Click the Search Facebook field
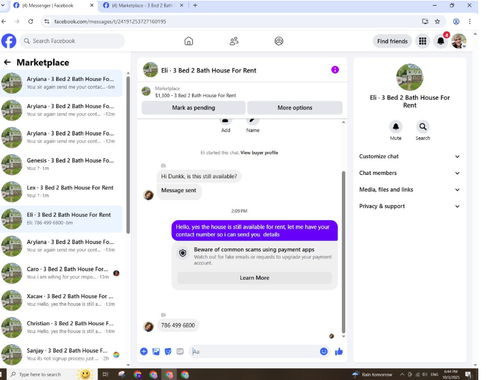500x380 pixels. [x=72, y=41]
